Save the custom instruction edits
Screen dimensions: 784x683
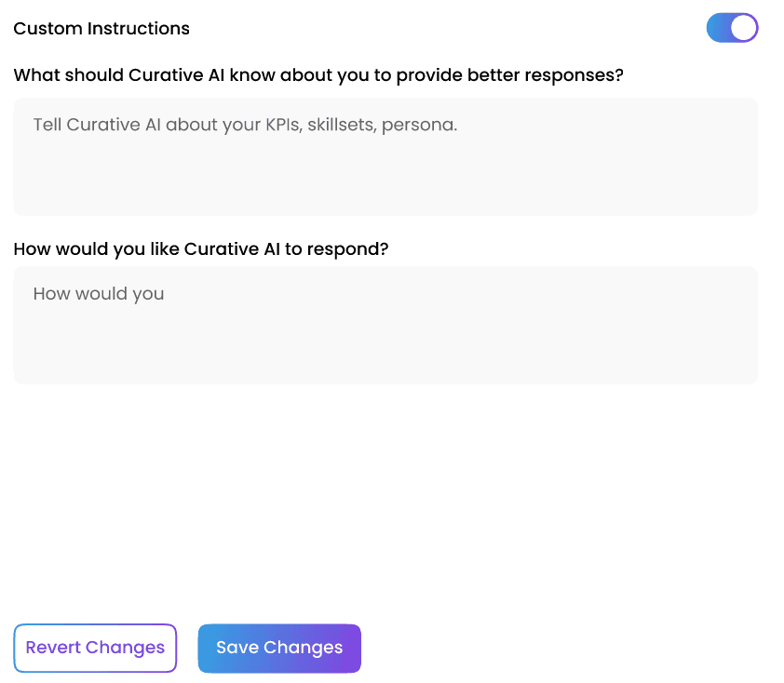point(279,648)
